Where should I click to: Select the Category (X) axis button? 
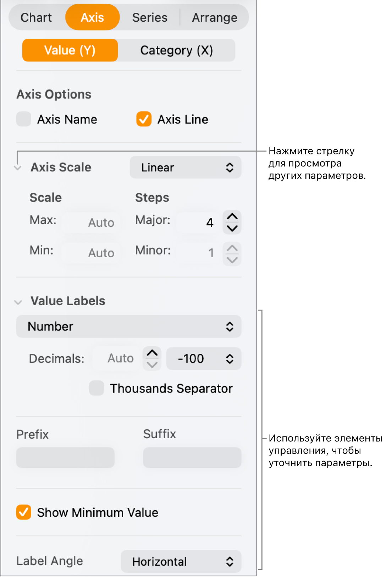point(176,50)
